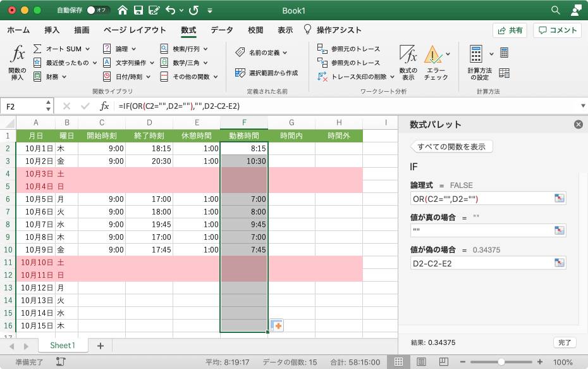The width and height of the screenshot is (588, 369).
Task: Click Create from Selection (選択範囲から作成)
Action: (267, 73)
